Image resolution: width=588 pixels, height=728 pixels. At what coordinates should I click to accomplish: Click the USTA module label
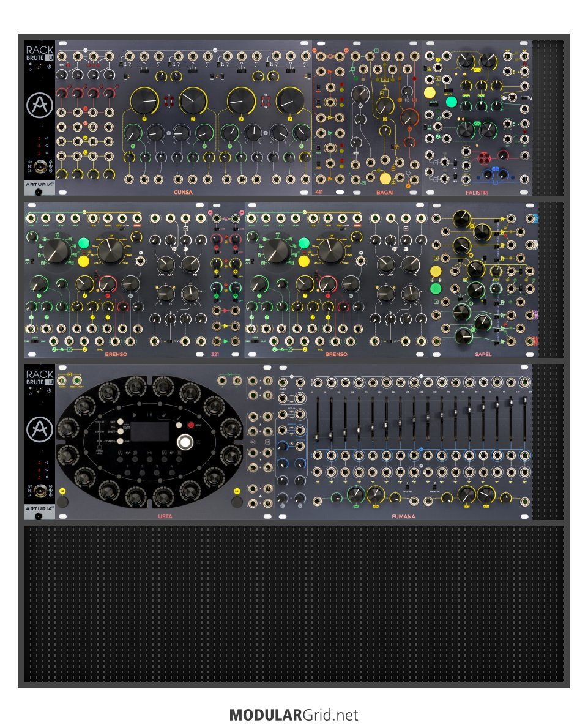(165, 516)
